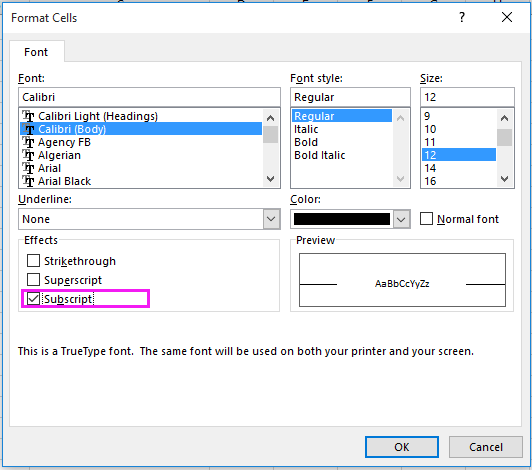Image resolution: width=532 pixels, height=470 pixels.
Task: Click the TrueType icon beside Arial Black
Action: [28, 181]
